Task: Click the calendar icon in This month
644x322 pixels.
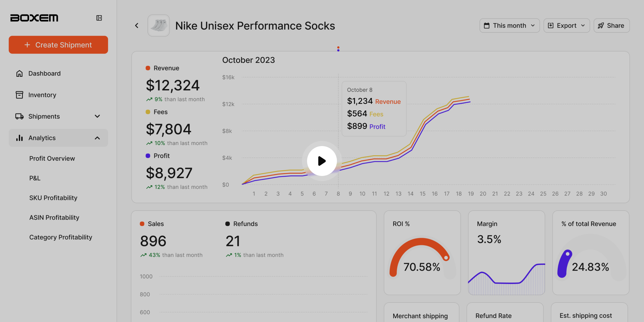Action: pyautogui.click(x=486, y=26)
